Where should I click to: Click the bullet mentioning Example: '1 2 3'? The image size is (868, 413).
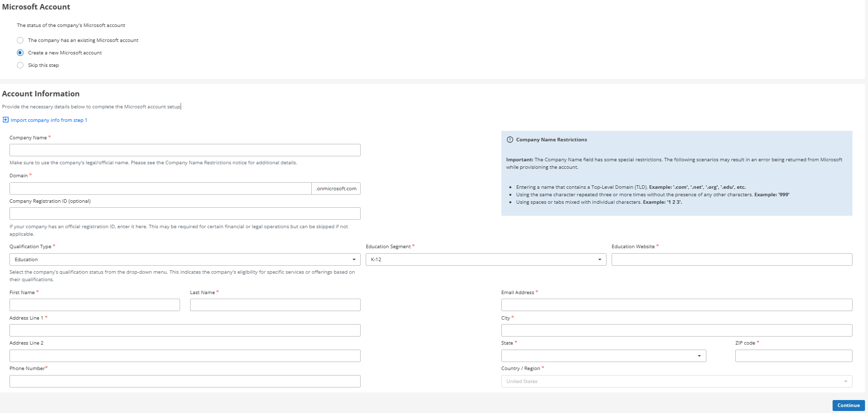[x=599, y=202]
